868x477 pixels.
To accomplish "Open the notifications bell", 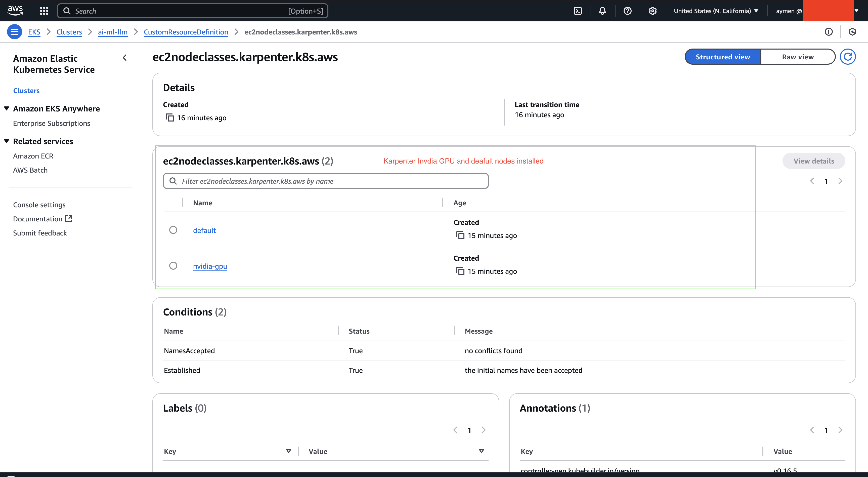I will (602, 11).
